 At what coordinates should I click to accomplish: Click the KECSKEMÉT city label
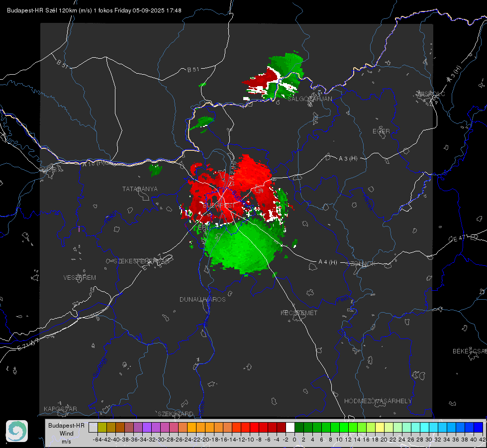tap(299, 313)
